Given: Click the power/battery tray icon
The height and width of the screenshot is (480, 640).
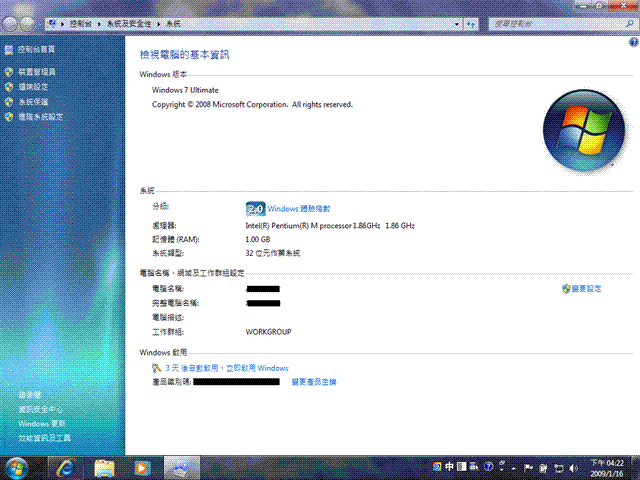Looking at the screenshot, I should (x=543, y=468).
